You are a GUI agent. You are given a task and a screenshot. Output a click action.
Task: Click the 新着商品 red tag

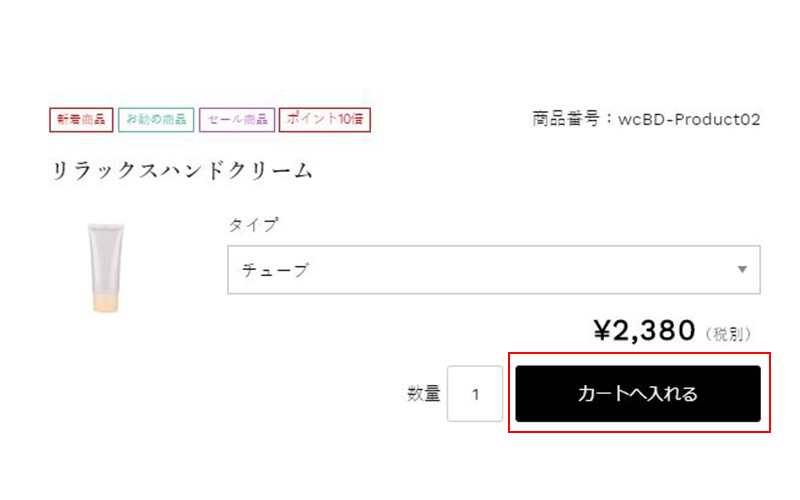81,120
